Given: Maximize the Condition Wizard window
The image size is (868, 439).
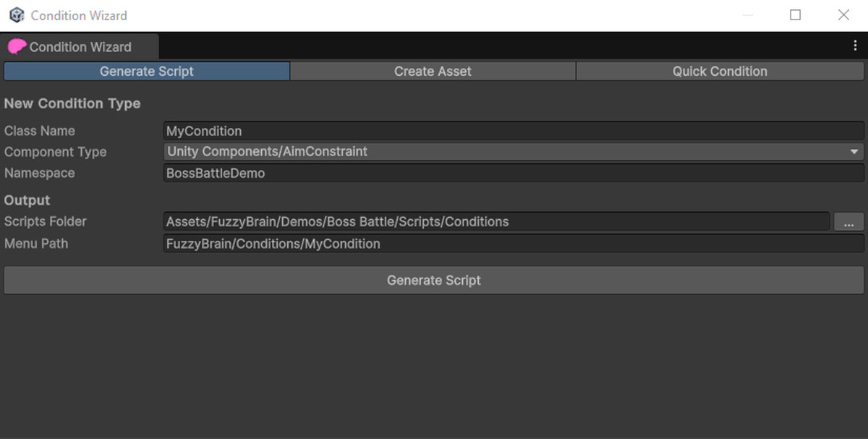Looking at the screenshot, I should click(x=796, y=15).
